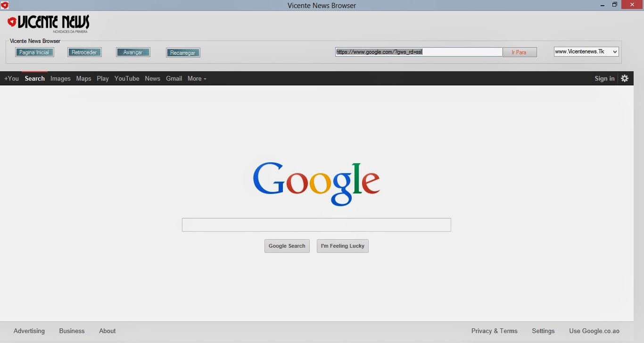Click I'm Feeling Lucky button
Viewport: 644px width, 343px height.
point(343,246)
